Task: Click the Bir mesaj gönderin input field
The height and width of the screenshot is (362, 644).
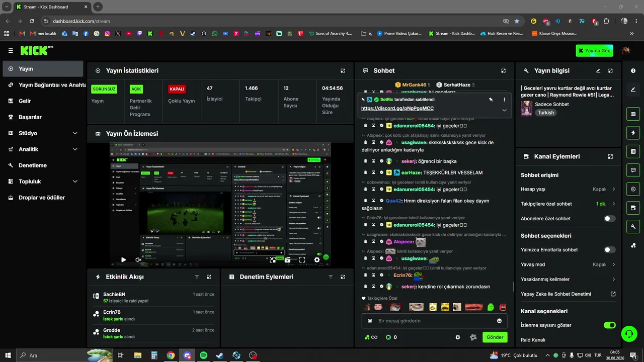Action: pyautogui.click(x=434, y=321)
